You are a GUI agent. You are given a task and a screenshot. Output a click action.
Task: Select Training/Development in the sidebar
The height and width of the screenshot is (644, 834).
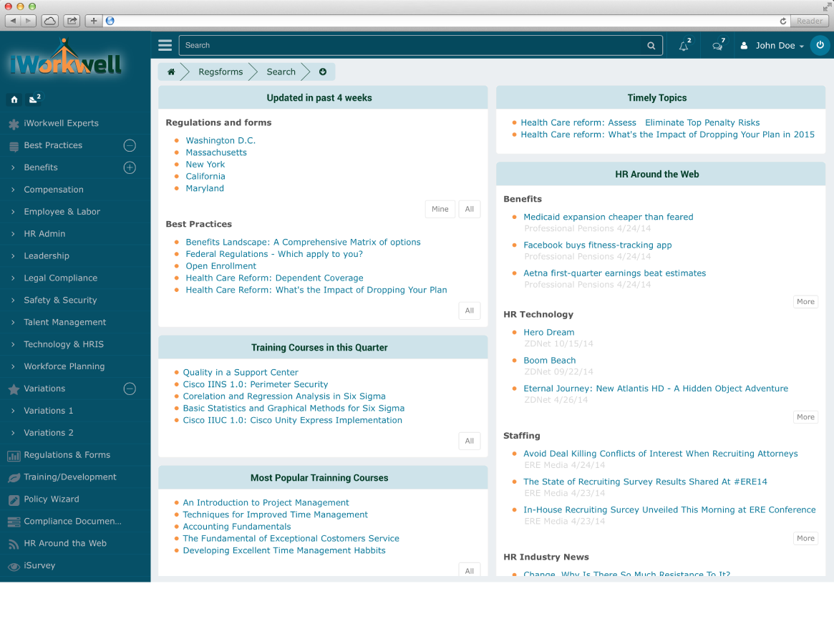tap(69, 477)
